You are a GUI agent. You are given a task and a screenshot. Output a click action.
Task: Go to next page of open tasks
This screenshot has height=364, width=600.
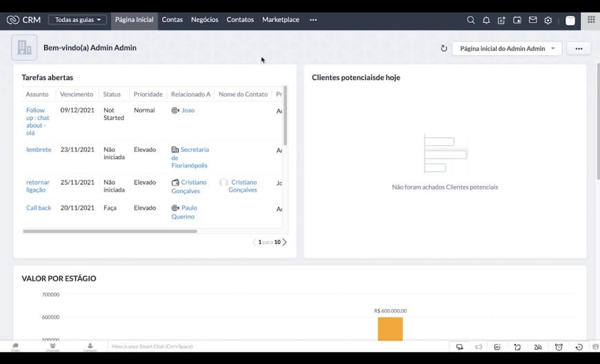[284, 242]
